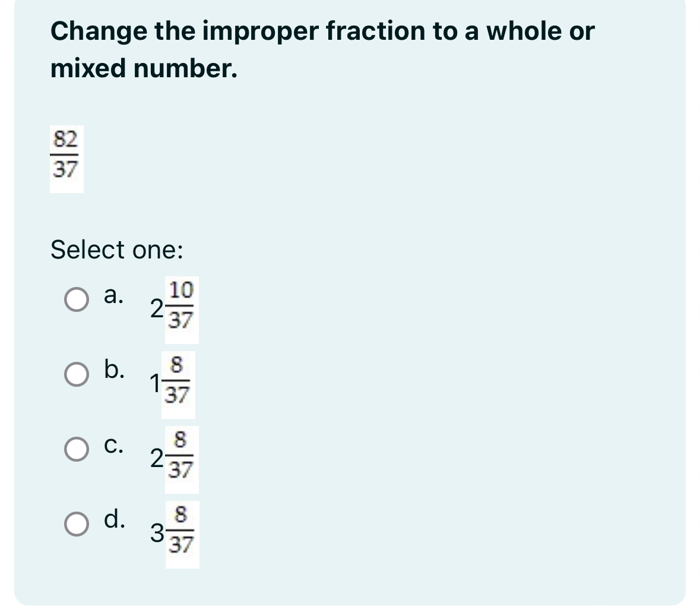Select radio button for option b
This screenshot has height=612, width=700.
pyautogui.click(x=76, y=373)
